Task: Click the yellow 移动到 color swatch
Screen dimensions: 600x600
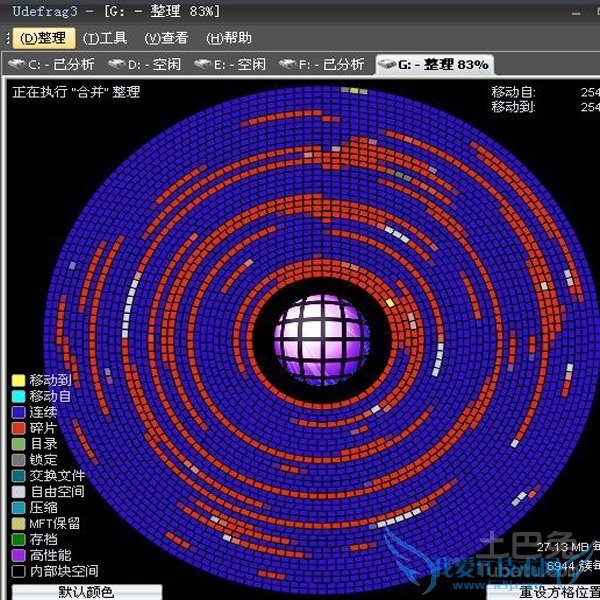Action: 18,380
